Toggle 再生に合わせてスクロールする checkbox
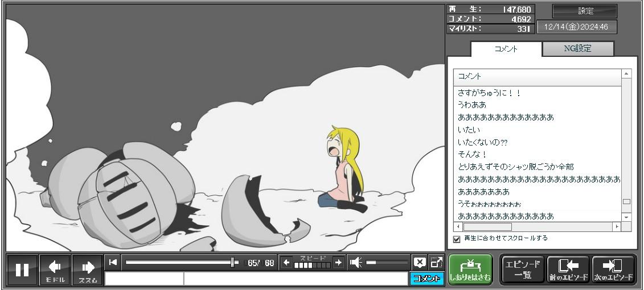 (x=457, y=239)
